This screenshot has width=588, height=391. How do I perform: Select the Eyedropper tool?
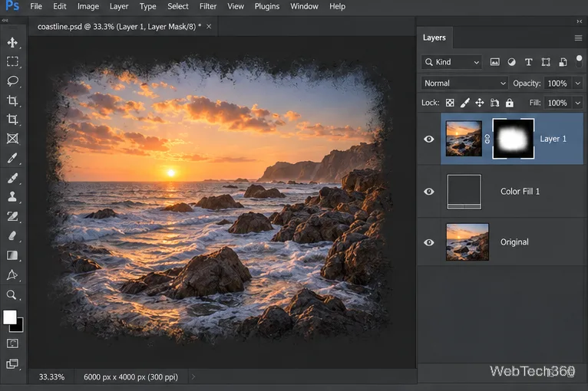click(12, 158)
